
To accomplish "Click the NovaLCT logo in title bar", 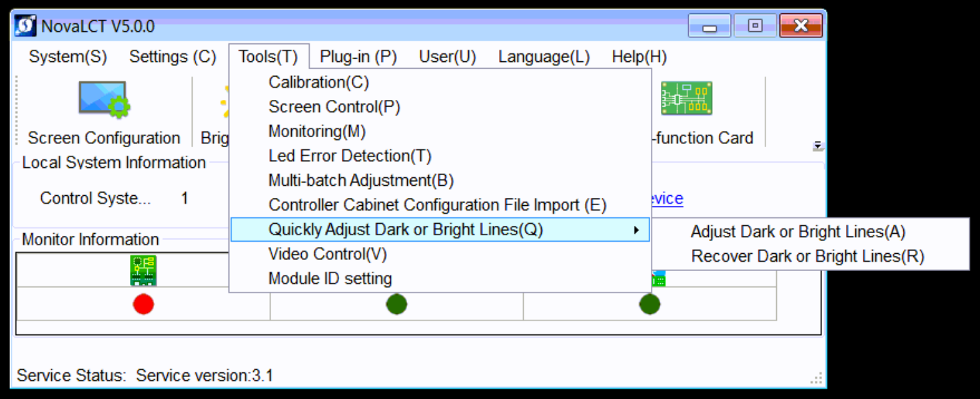I will [25, 26].
